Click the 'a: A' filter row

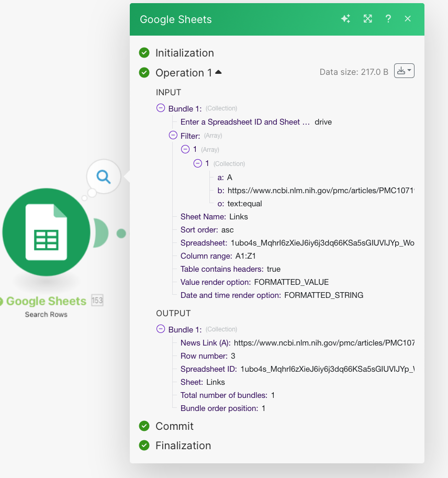pos(225,177)
